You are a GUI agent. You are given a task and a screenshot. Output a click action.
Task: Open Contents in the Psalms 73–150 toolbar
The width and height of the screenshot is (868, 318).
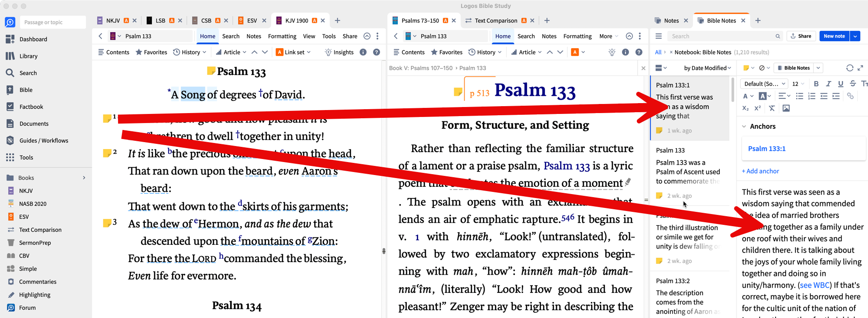(409, 52)
